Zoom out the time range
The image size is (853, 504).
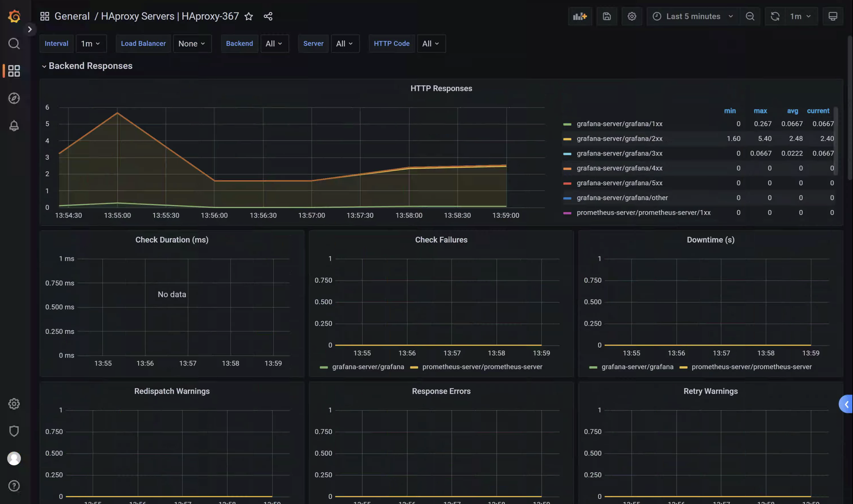click(x=750, y=16)
